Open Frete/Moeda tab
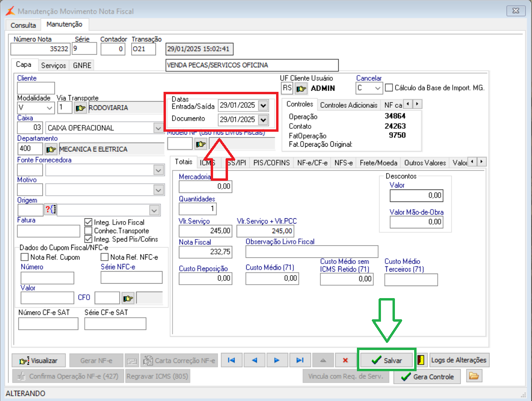532x401 pixels. click(x=378, y=163)
